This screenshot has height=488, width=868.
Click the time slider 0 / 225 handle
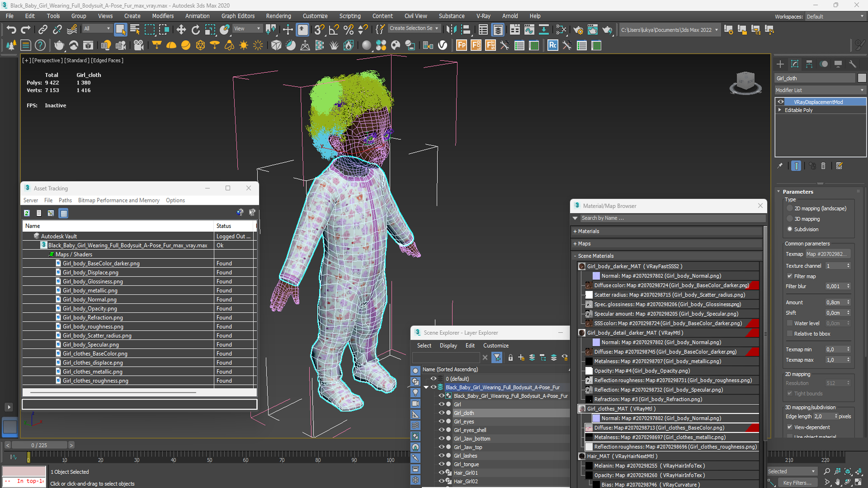pos(39,445)
